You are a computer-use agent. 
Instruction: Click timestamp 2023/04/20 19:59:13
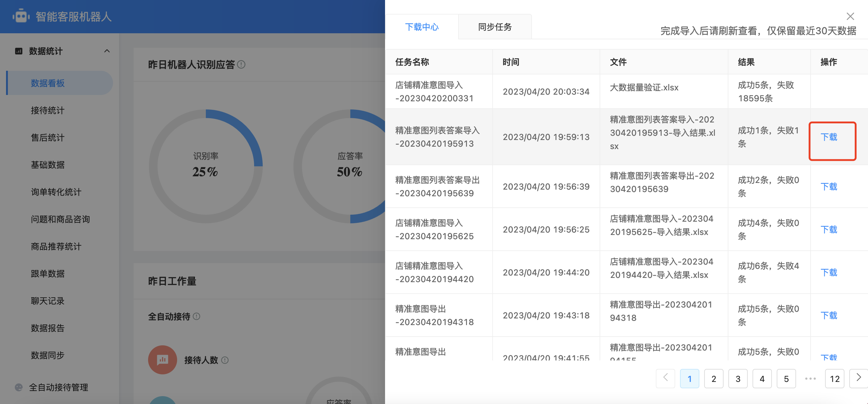click(546, 137)
